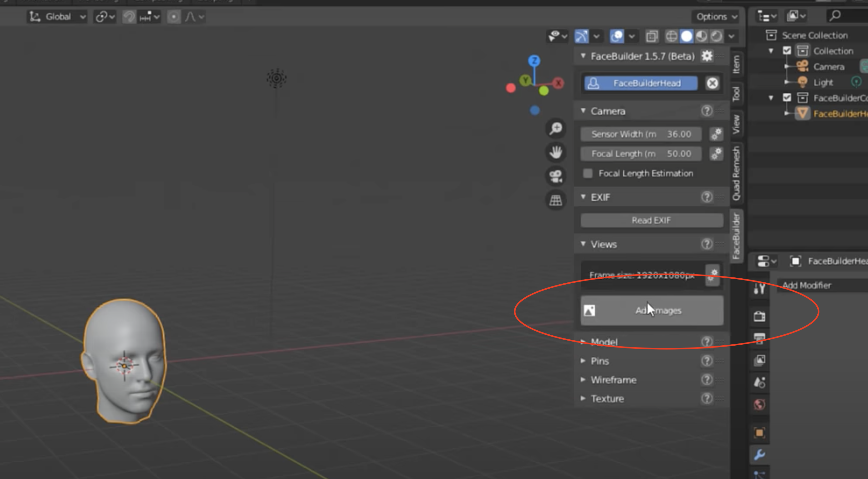Open Camera panel help icon
868x479 pixels.
[x=707, y=111]
